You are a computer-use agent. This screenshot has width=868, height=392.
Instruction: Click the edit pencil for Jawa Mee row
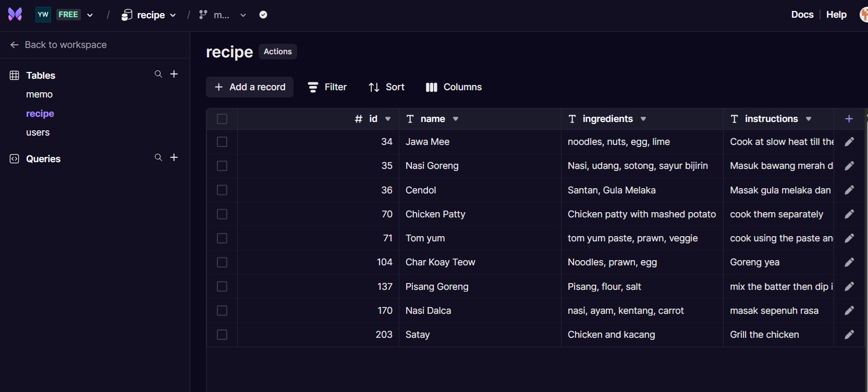coord(849,142)
